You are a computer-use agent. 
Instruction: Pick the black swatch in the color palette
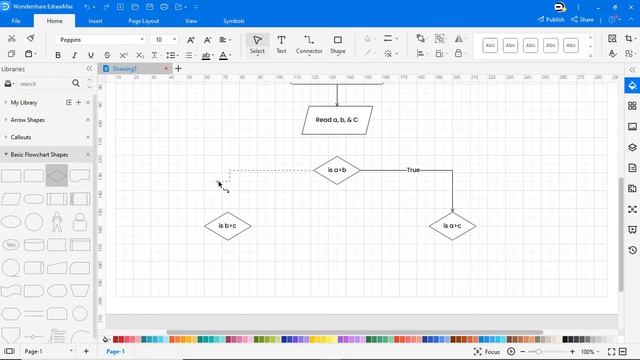coord(565,339)
